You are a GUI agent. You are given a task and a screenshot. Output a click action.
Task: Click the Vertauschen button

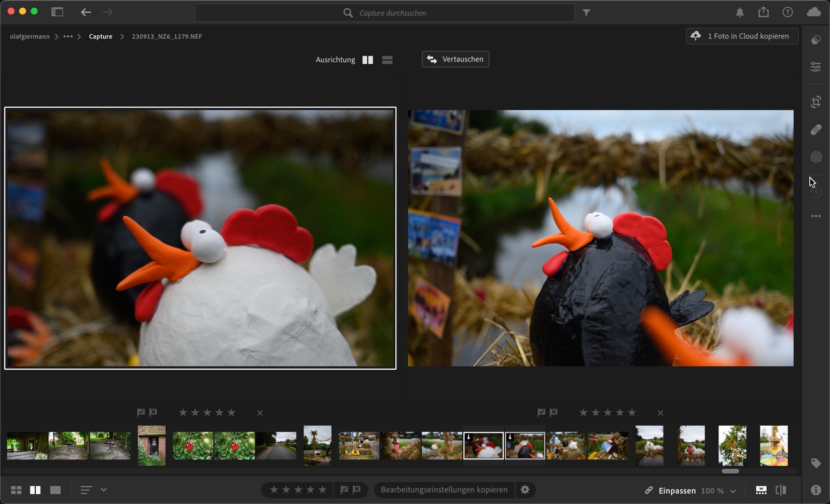(455, 59)
